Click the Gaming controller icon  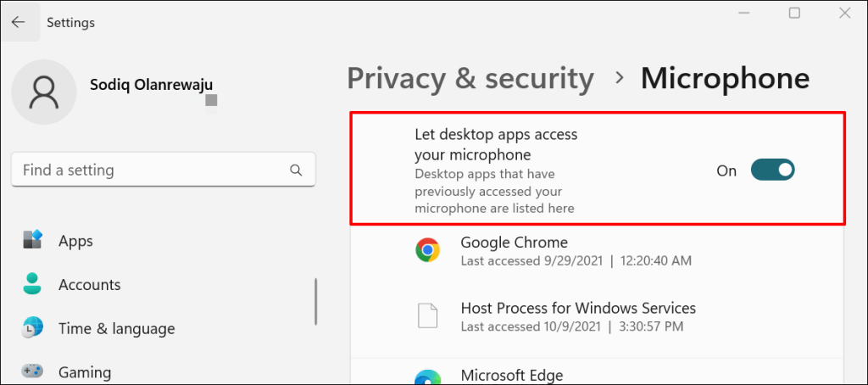tap(33, 371)
